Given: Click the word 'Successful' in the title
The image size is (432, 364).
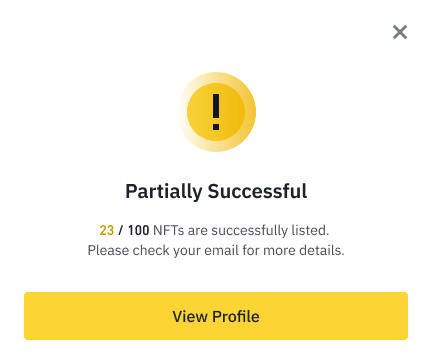Looking at the screenshot, I should 257,191.
